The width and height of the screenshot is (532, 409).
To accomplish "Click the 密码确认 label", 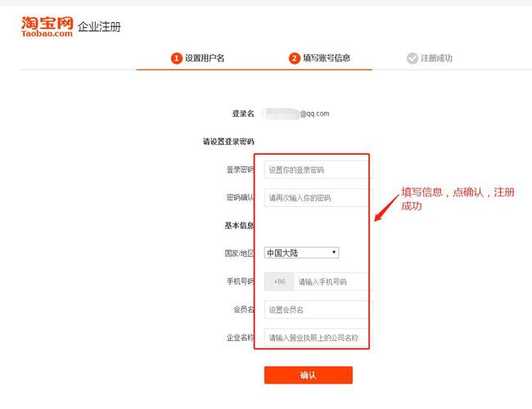I will [240, 197].
